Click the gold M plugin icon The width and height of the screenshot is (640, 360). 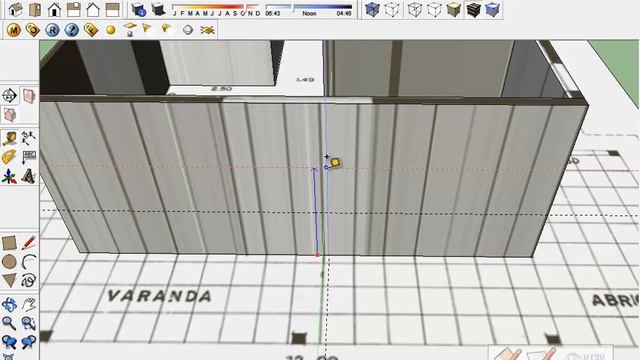click(x=13, y=30)
